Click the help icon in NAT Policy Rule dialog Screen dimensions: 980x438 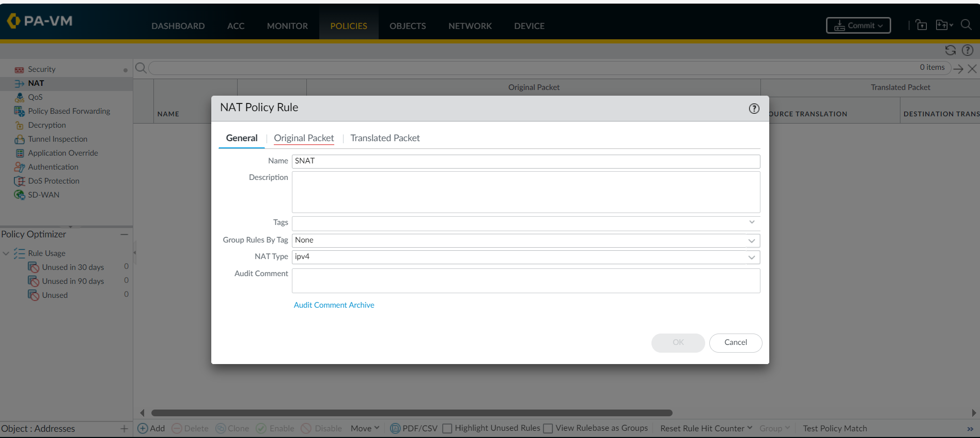pyautogui.click(x=754, y=109)
